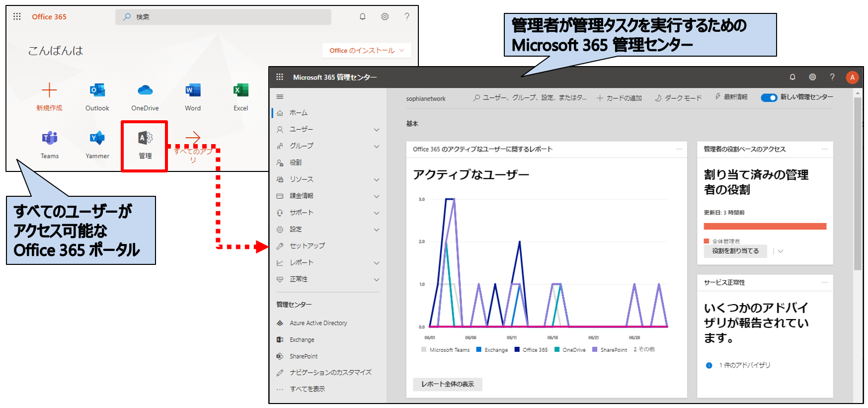Image resolution: width=868 pixels, height=408 pixels.
Task: Click the Office 365 title link
Action: point(49,16)
